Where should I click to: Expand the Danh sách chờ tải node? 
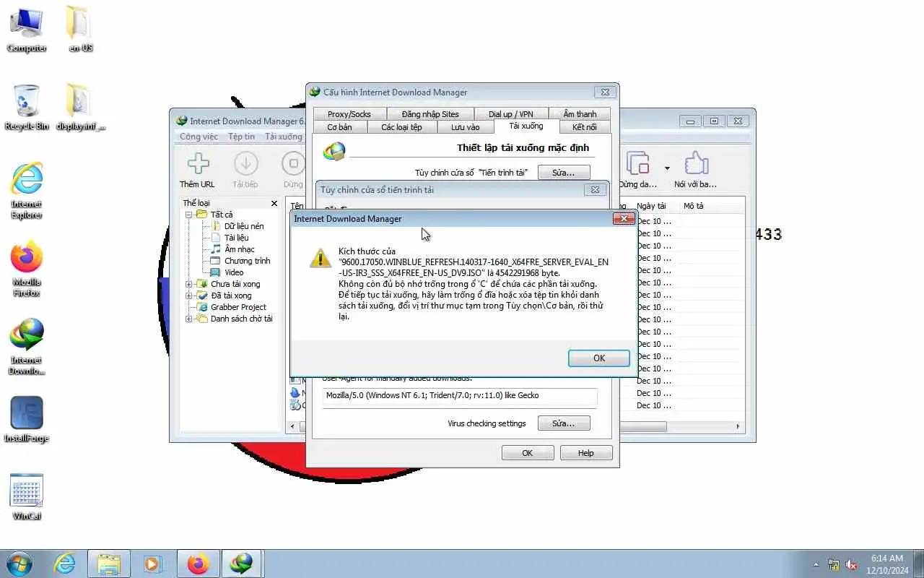coord(189,319)
